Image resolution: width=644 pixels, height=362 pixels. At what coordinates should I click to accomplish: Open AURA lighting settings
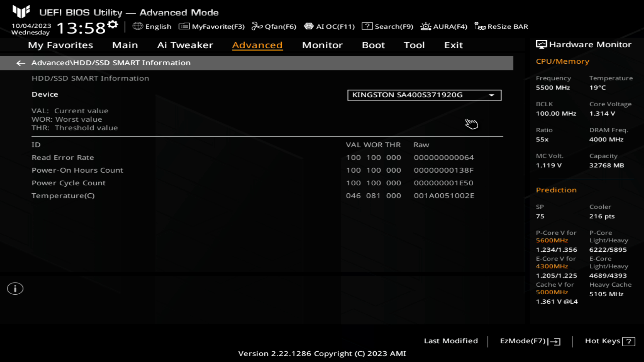tap(444, 26)
